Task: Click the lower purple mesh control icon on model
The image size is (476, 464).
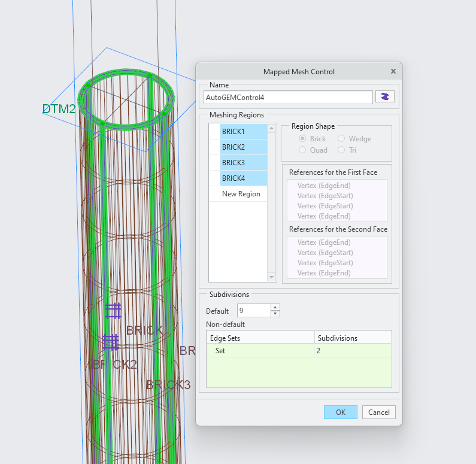Action: tap(110, 342)
